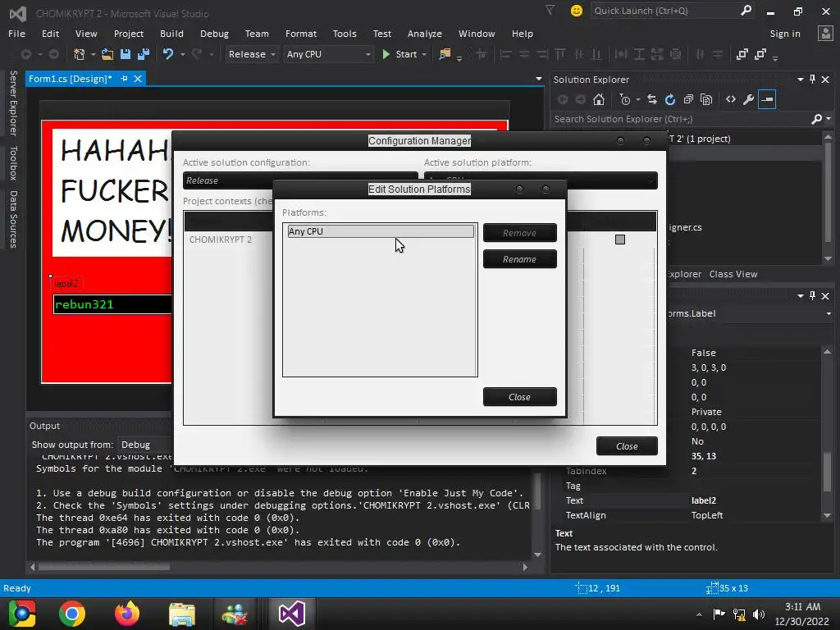Screen dimensions: 840x630
Task: Click the Open File toolbar icon
Action: pyautogui.click(x=107, y=54)
